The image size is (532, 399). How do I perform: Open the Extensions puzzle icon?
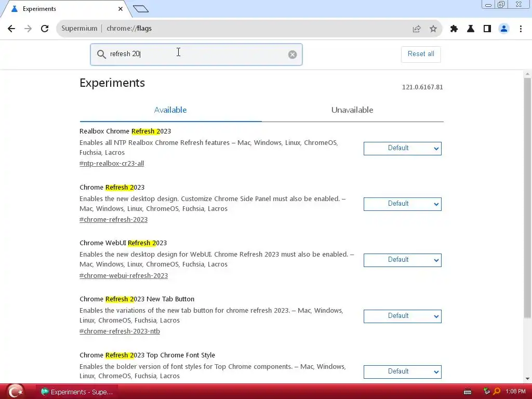(454, 29)
